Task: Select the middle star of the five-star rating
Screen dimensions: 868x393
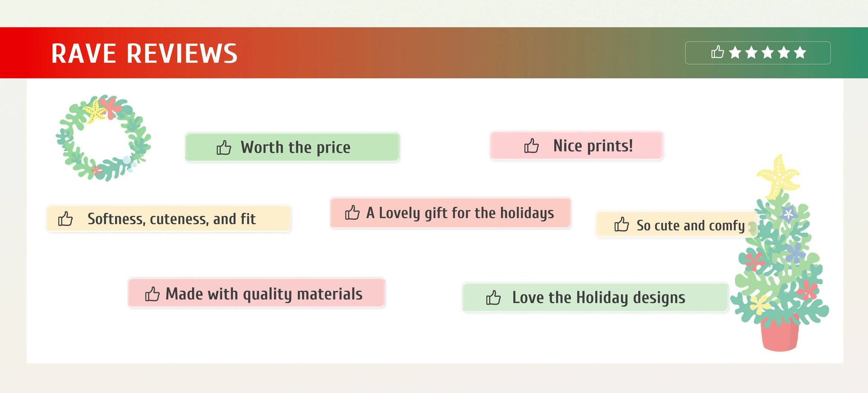Action: coord(768,53)
